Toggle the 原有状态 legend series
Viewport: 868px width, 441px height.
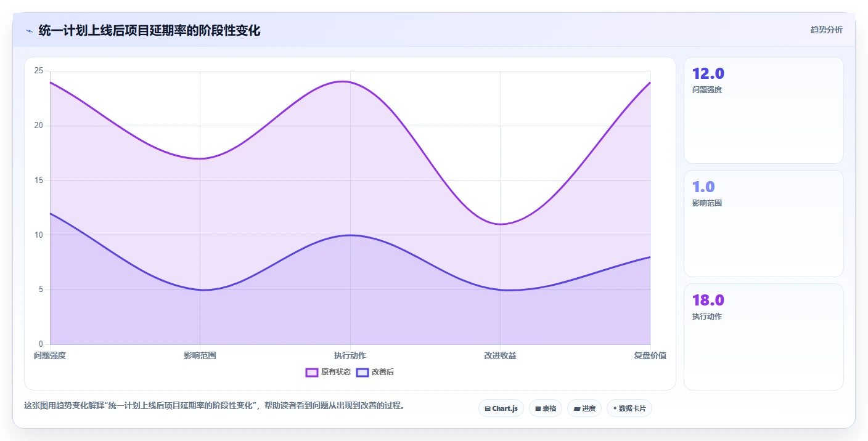tap(329, 372)
